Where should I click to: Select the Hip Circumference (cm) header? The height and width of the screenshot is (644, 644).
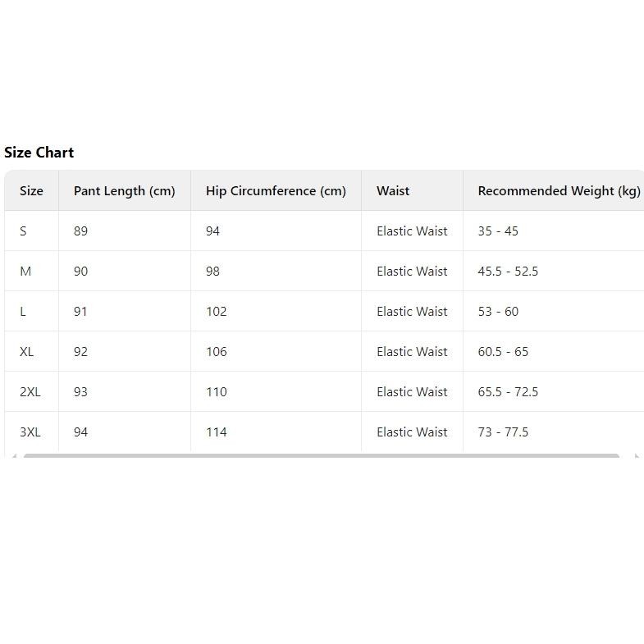[276, 190]
